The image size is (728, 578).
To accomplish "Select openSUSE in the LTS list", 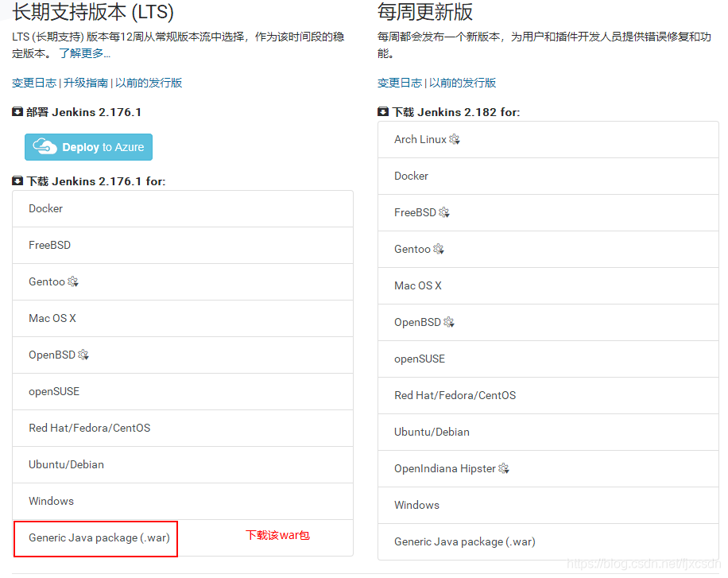I will point(183,392).
